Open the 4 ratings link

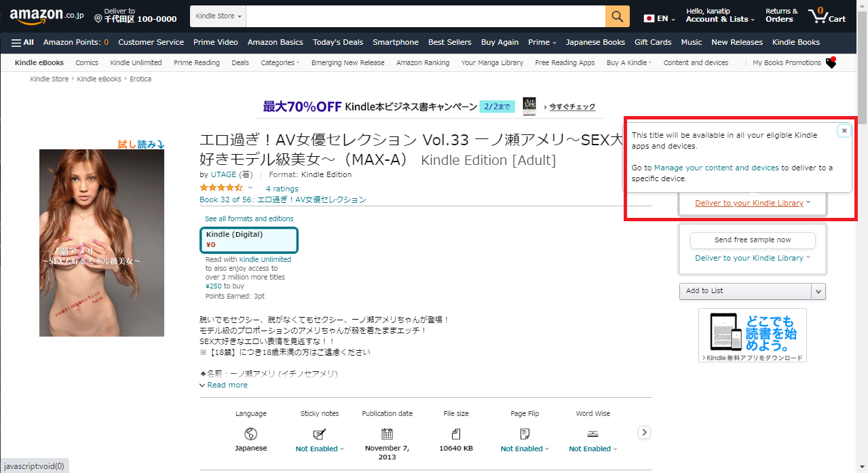[x=282, y=189]
